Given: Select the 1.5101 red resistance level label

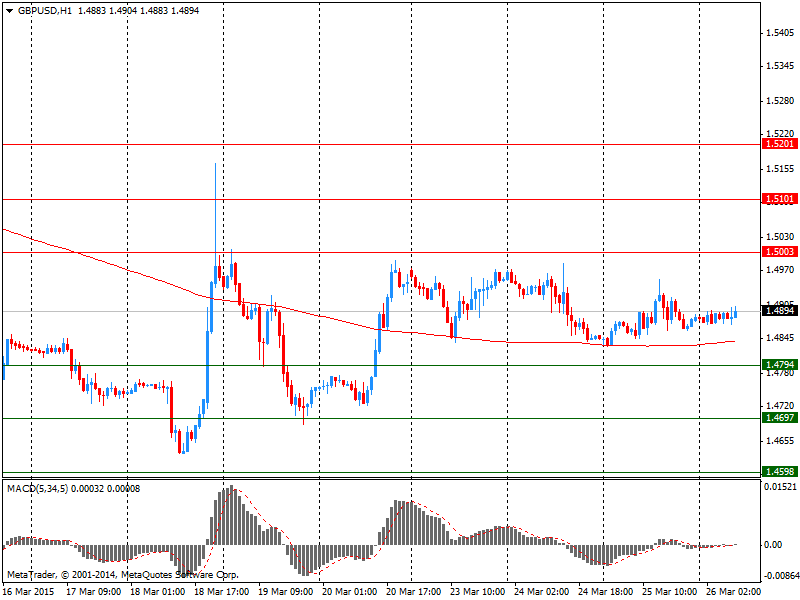Looking at the screenshot, I should (x=779, y=199).
